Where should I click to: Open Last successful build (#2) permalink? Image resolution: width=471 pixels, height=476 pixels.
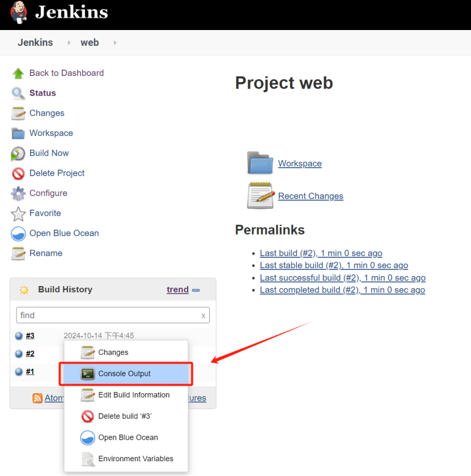coord(342,278)
